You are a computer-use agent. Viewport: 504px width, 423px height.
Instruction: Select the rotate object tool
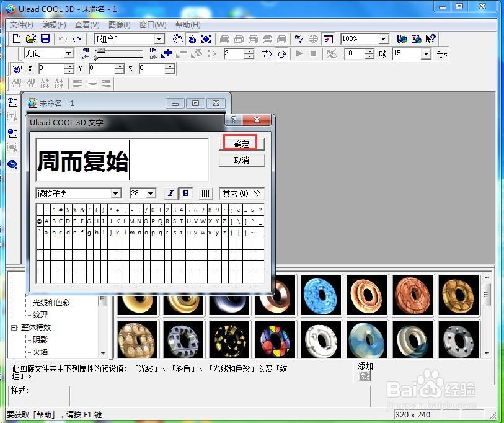coord(192,39)
